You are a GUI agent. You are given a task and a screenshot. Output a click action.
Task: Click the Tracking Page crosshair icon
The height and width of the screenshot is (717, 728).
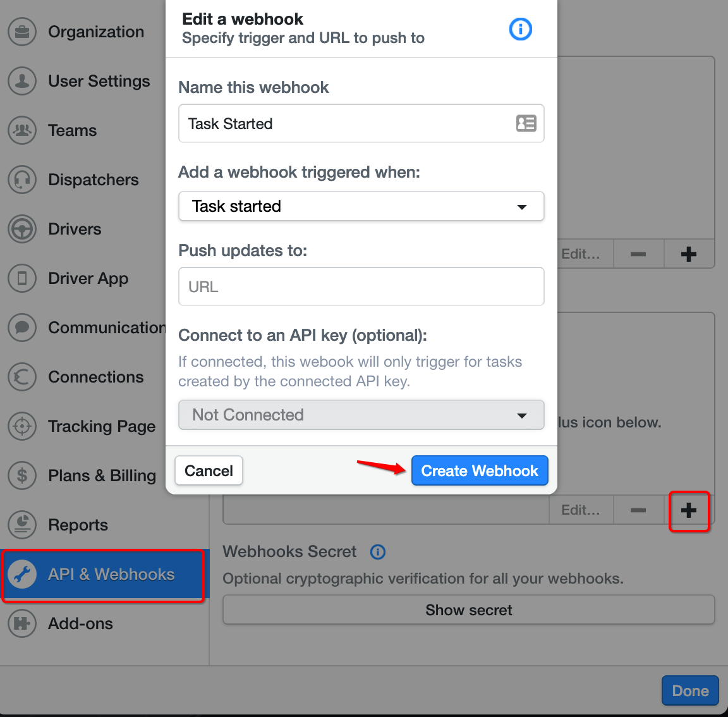22,426
